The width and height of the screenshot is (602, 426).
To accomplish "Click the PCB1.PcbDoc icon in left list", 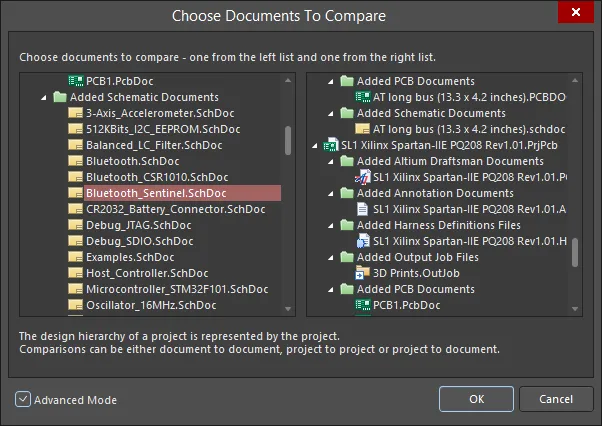I will 75,80.
